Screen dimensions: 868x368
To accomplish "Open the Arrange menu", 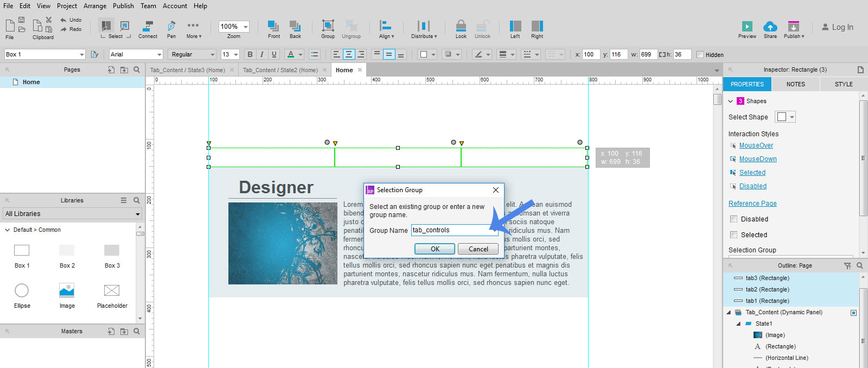I will pyautogui.click(x=95, y=6).
